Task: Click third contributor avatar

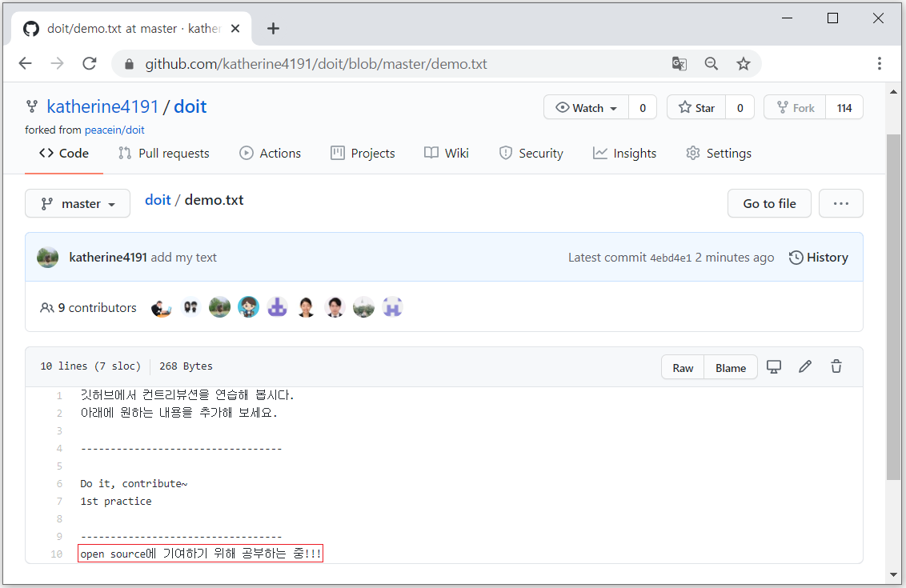Action: (219, 308)
